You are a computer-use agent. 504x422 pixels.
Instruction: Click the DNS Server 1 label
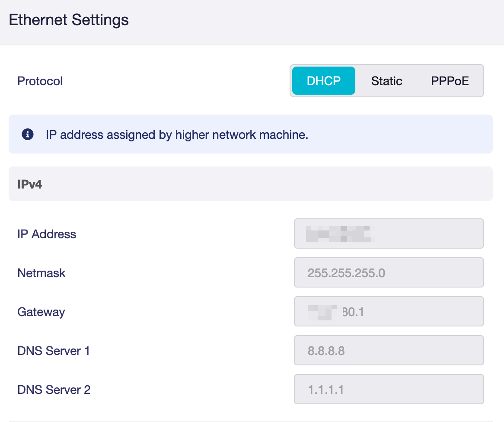(x=53, y=351)
